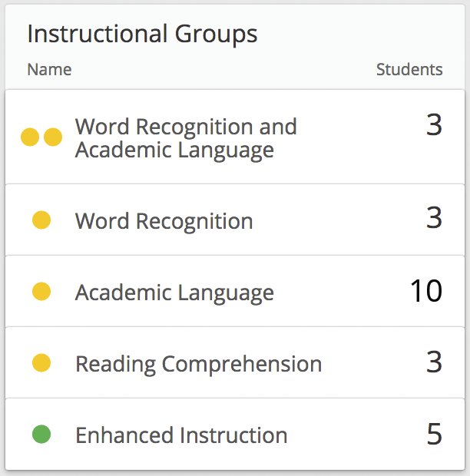The height and width of the screenshot is (476, 470).
Task: Sort by the Students column header
Action: pyautogui.click(x=409, y=70)
